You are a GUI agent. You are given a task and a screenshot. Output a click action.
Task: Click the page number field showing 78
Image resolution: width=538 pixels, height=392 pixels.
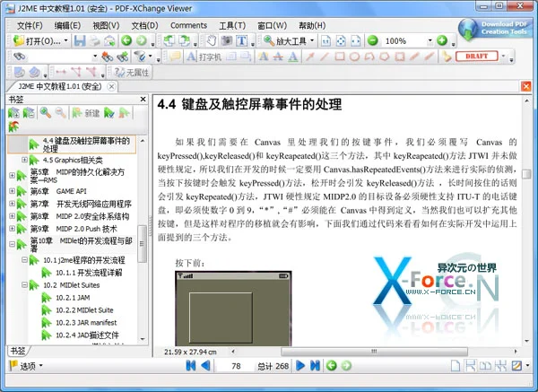click(x=236, y=366)
